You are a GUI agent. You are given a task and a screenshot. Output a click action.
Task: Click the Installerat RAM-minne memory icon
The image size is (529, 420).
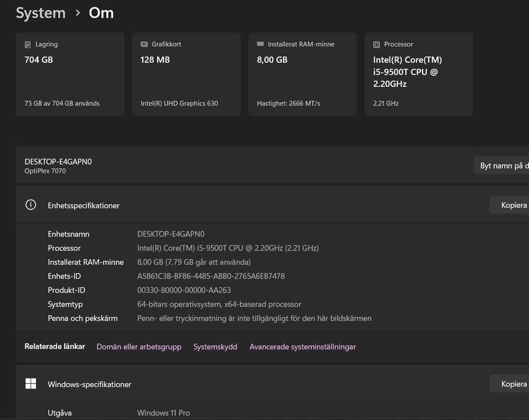point(260,44)
